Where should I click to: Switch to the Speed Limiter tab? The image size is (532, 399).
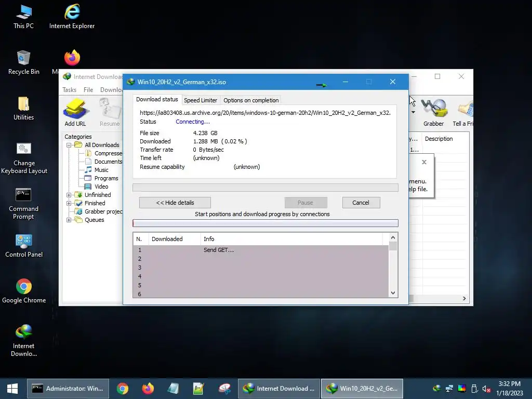click(x=201, y=100)
